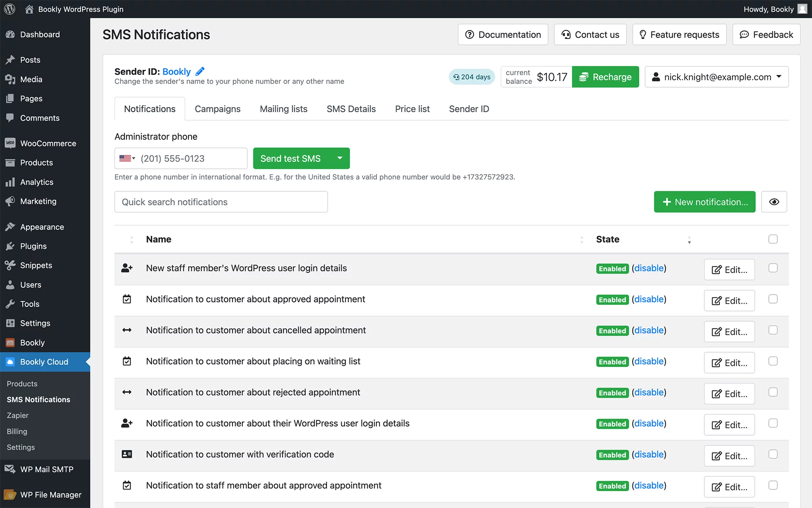Click the New notification... button

tap(705, 202)
